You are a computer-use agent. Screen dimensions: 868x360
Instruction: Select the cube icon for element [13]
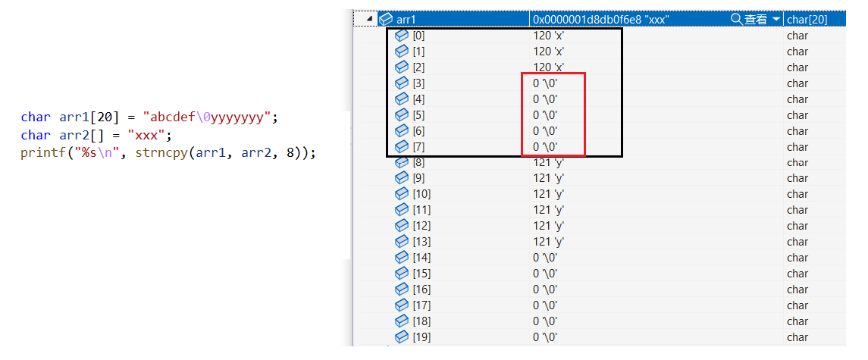click(402, 242)
